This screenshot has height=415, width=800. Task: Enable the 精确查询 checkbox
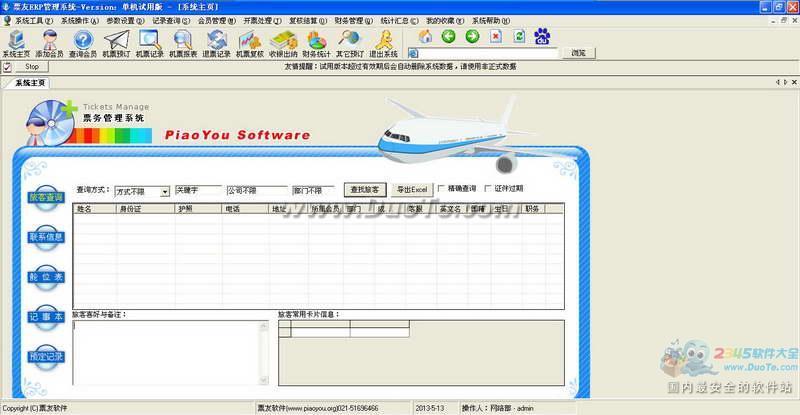coord(441,189)
